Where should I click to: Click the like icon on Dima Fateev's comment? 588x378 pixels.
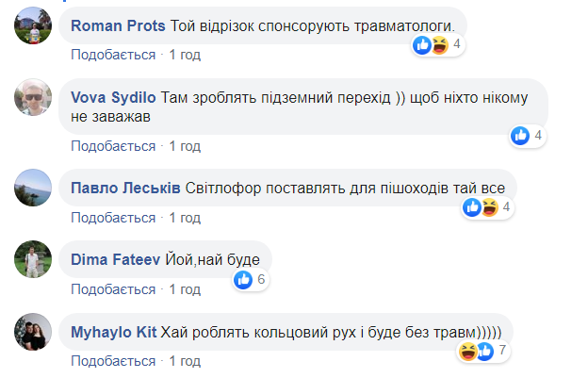pos(243,279)
